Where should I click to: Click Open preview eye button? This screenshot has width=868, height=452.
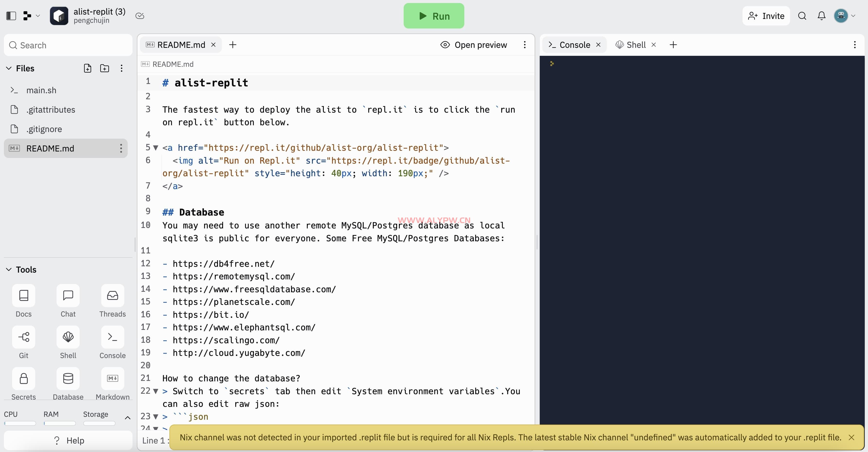tap(473, 45)
